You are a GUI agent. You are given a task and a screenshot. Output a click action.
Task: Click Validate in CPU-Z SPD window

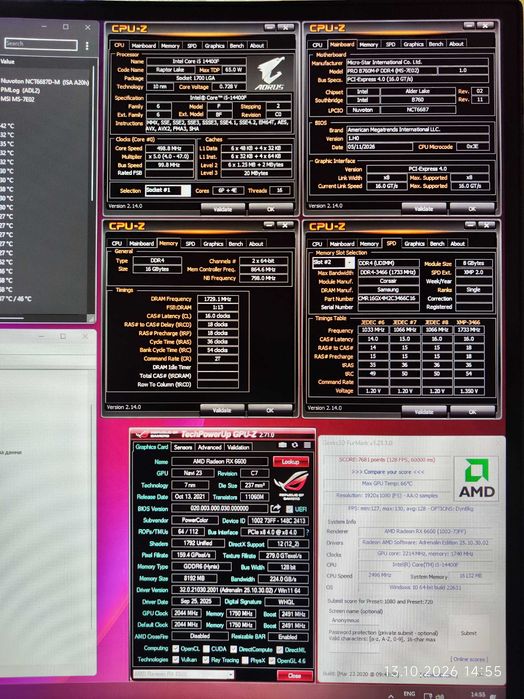(x=424, y=411)
